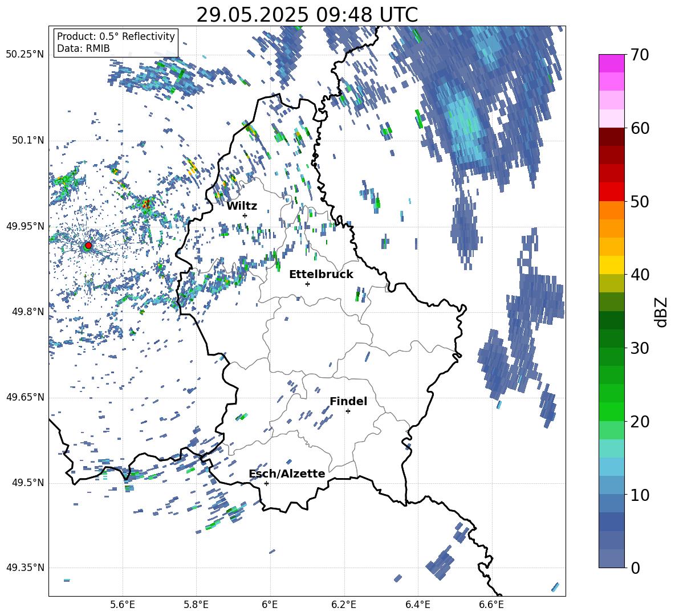Click the colorbar tick label 40
Screen dimensions: 675x616
tap(640, 275)
